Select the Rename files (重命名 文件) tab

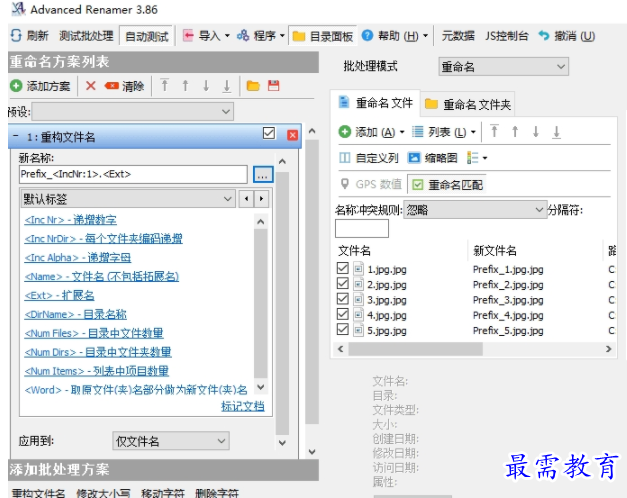click(376, 103)
